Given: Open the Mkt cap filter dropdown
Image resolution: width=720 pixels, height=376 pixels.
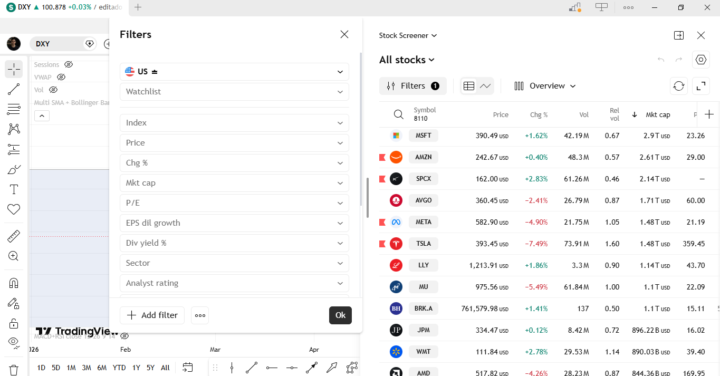Looking at the screenshot, I should (x=234, y=183).
